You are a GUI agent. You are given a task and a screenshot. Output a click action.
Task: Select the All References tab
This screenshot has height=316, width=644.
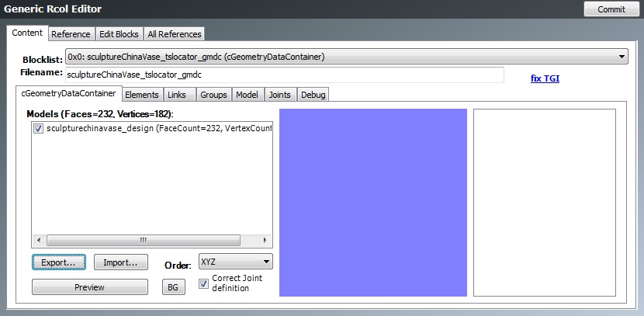[175, 34]
